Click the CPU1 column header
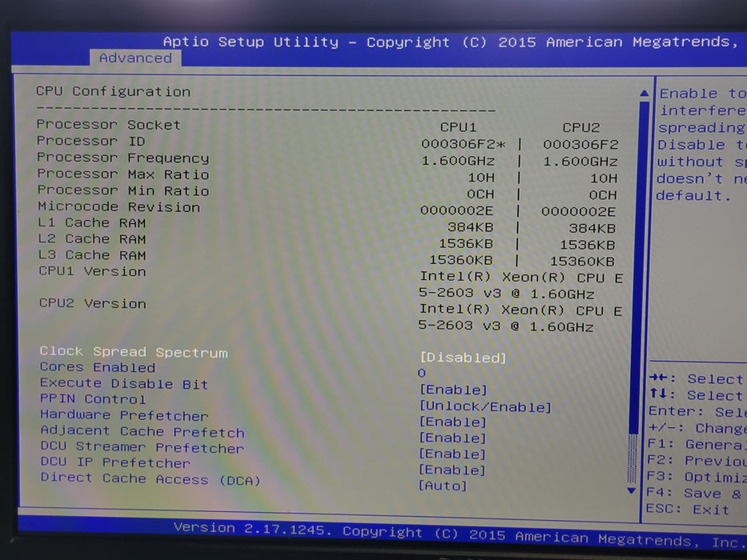The image size is (747, 560). tap(458, 127)
